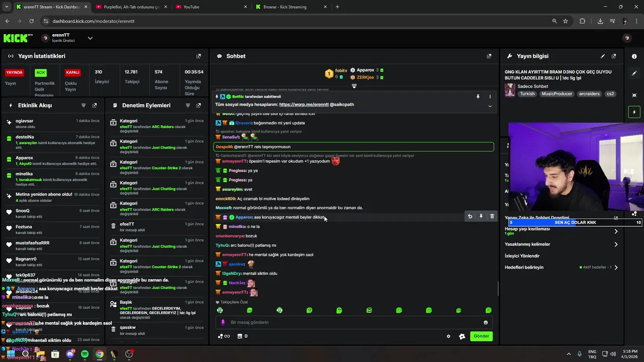Image resolution: width=644 pixels, height=362 pixels.
Task: Delete the Apparox chat message
Action: pos(492,216)
